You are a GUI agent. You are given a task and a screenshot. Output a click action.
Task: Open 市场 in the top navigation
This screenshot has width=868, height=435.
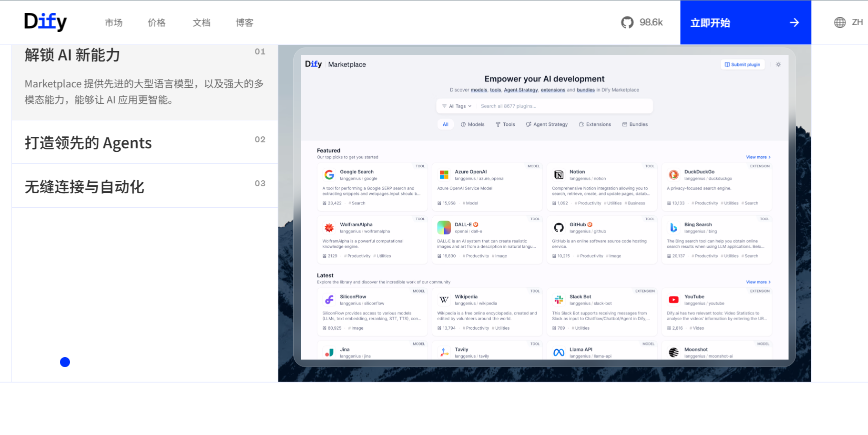click(113, 22)
